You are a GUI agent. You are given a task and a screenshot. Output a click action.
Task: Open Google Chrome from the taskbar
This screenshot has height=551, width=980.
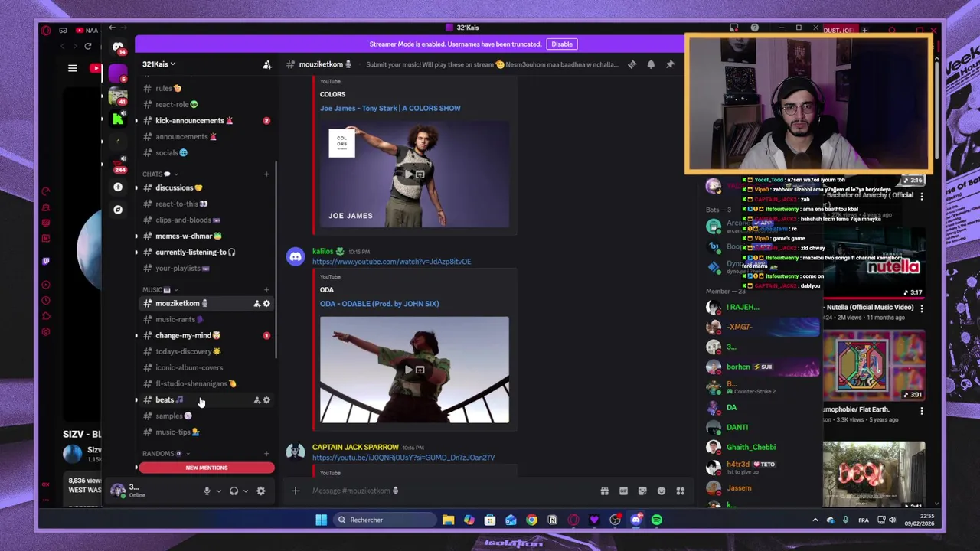pyautogui.click(x=531, y=520)
